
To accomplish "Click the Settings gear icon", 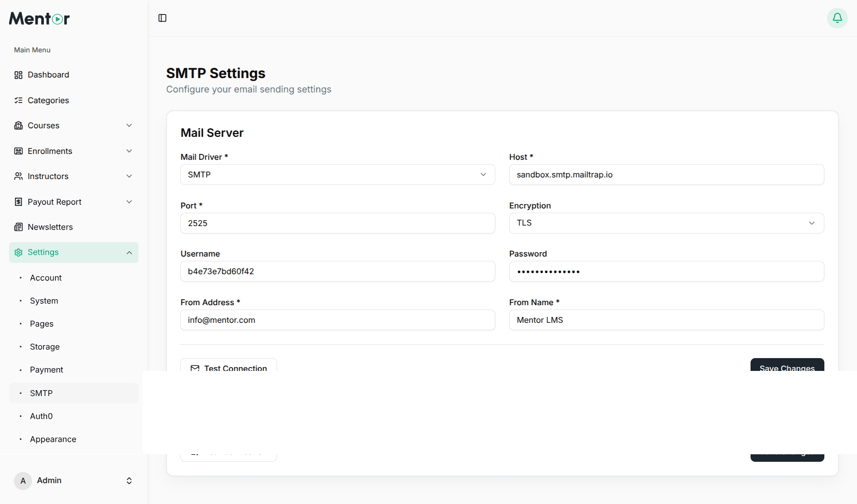I will tap(18, 252).
